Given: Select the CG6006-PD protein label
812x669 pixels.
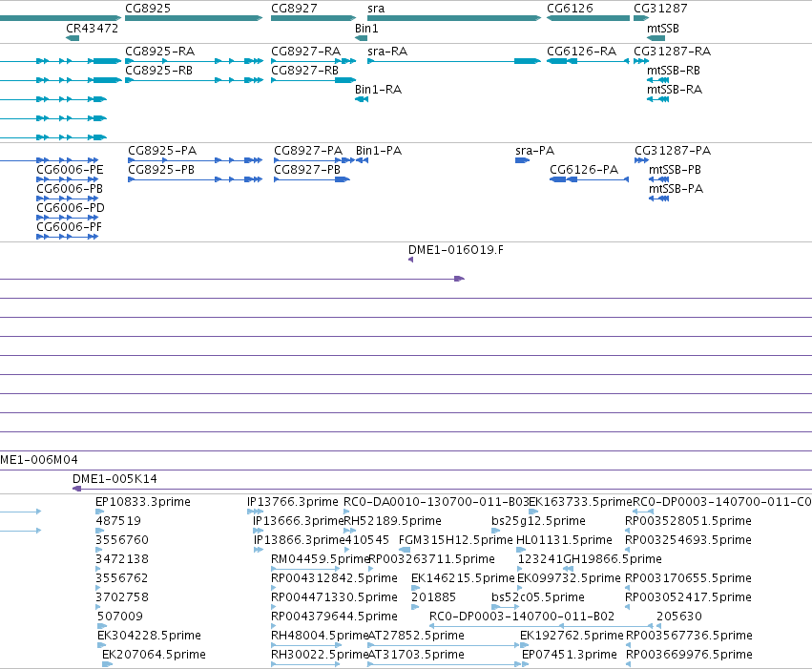Looking at the screenshot, I should click(71, 208).
